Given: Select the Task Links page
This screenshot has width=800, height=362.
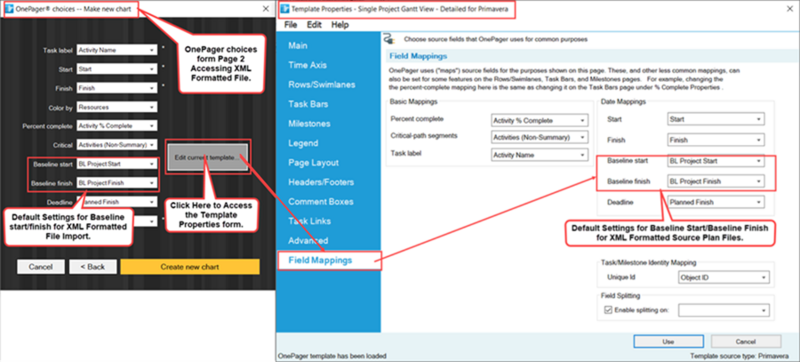Looking at the screenshot, I should (x=309, y=221).
